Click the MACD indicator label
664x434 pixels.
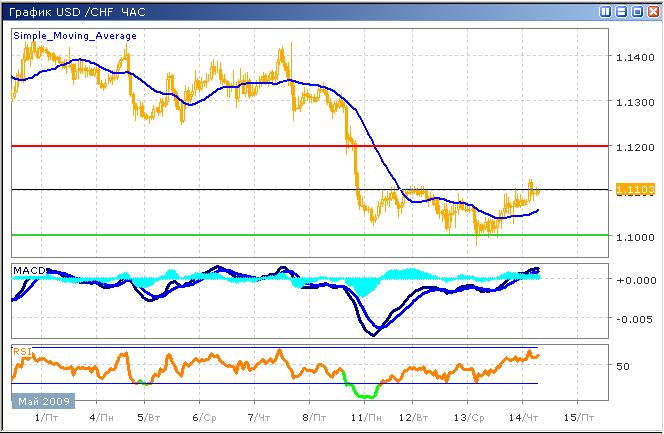pos(27,270)
